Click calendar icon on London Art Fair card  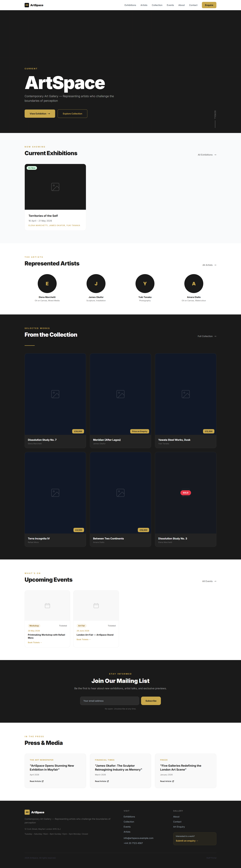96,605
